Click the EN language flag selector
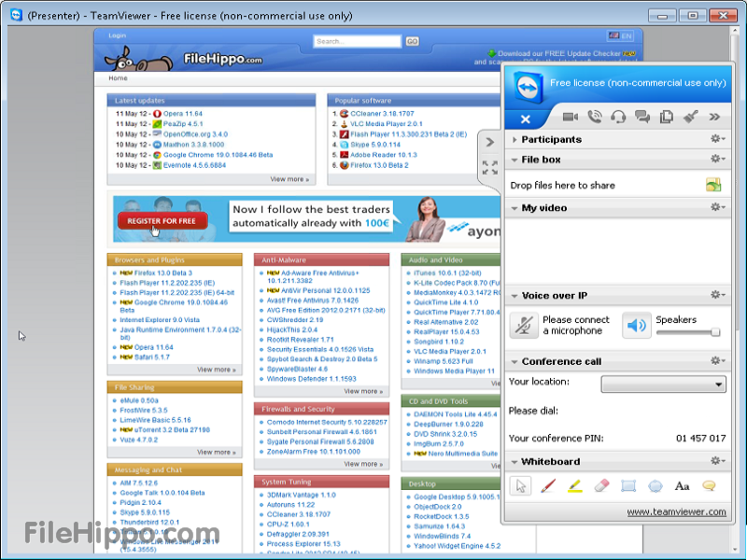Viewport: 747px width, 560px height. (621, 35)
